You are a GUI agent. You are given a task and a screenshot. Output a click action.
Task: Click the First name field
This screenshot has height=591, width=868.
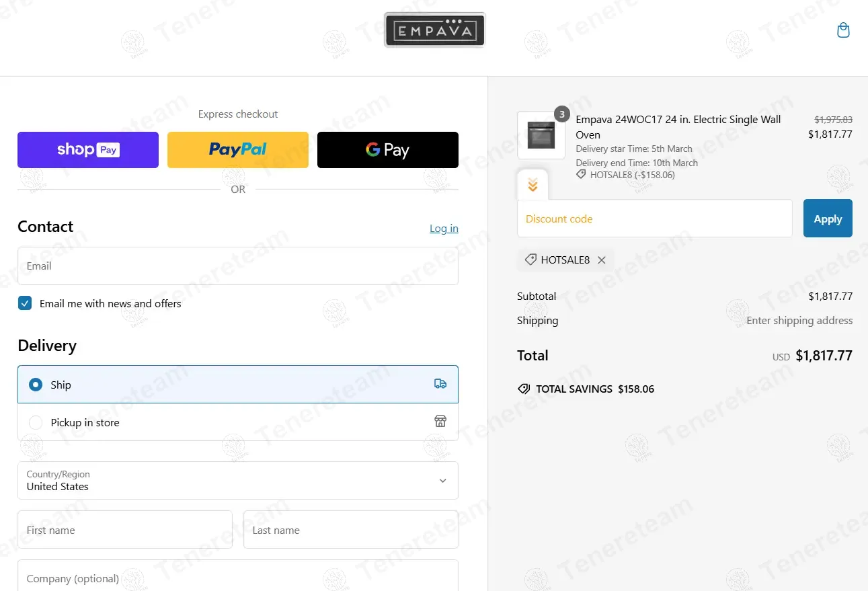click(x=125, y=530)
